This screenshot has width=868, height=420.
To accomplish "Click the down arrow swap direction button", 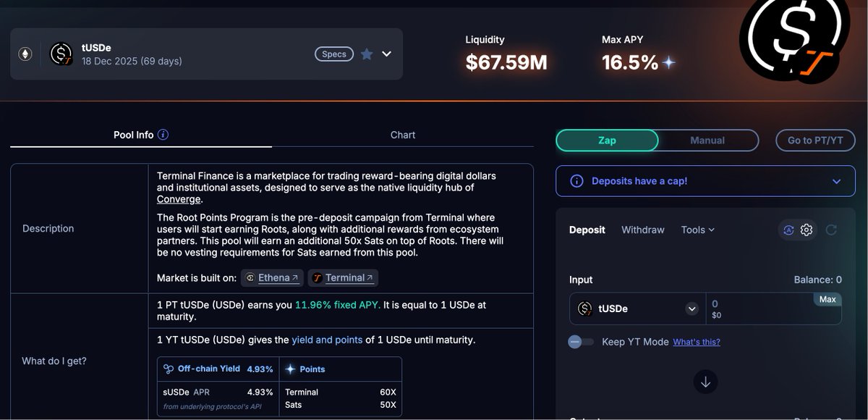I will [x=705, y=382].
